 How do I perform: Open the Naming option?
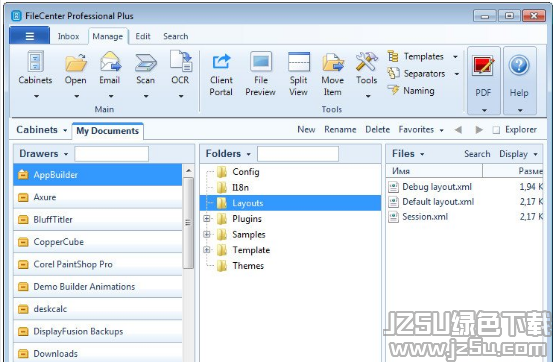point(411,91)
